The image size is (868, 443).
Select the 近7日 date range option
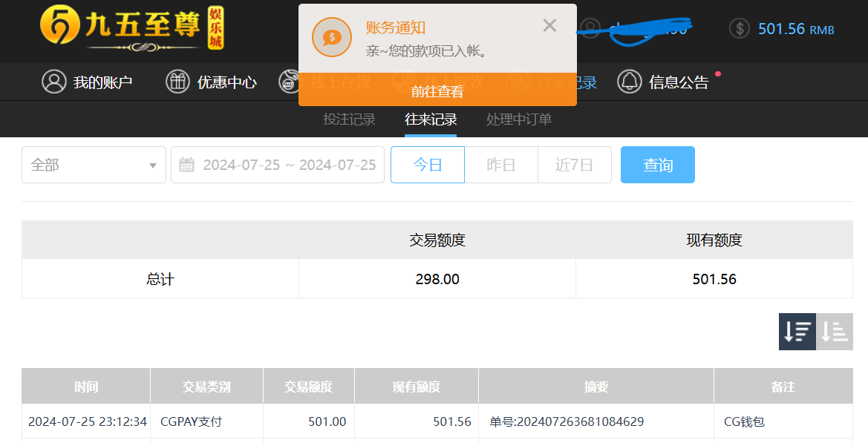coord(575,165)
